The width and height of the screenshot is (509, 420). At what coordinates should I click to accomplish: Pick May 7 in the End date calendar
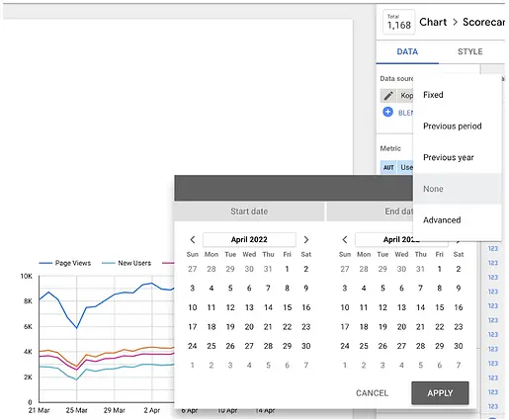click(x=459, y=365)
